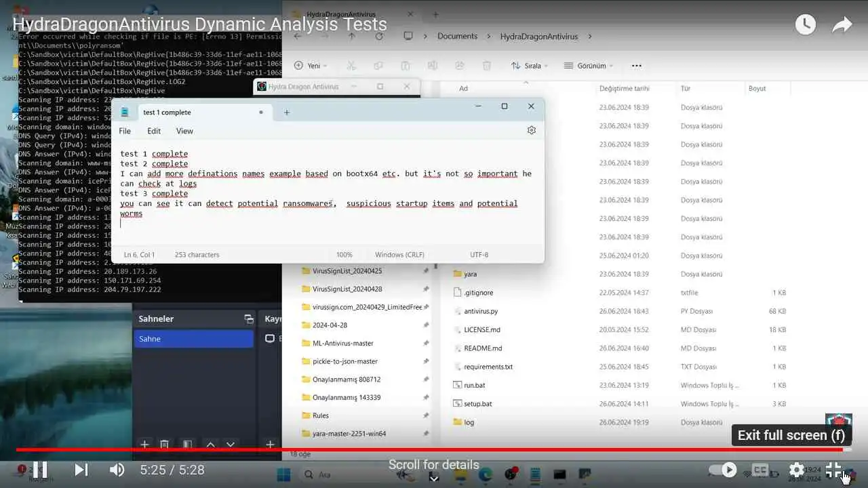Share the video with arrow icon
Screen dimensions: 868x488
(x=842, y=25)
